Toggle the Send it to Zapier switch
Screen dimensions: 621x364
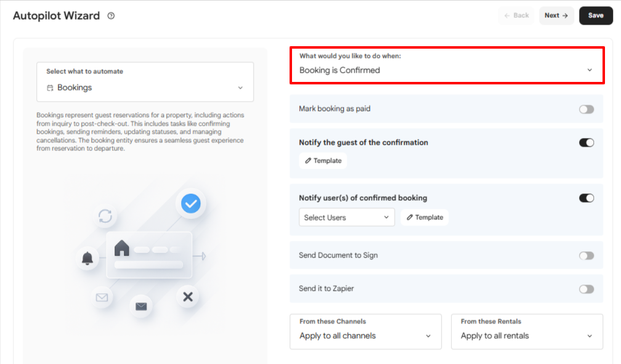(x=586, y=289)
